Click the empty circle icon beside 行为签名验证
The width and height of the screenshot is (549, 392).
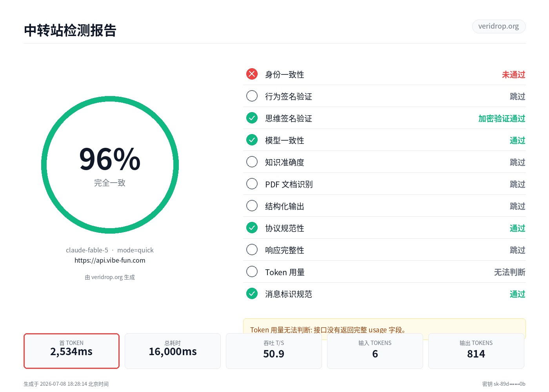(252, 96)
